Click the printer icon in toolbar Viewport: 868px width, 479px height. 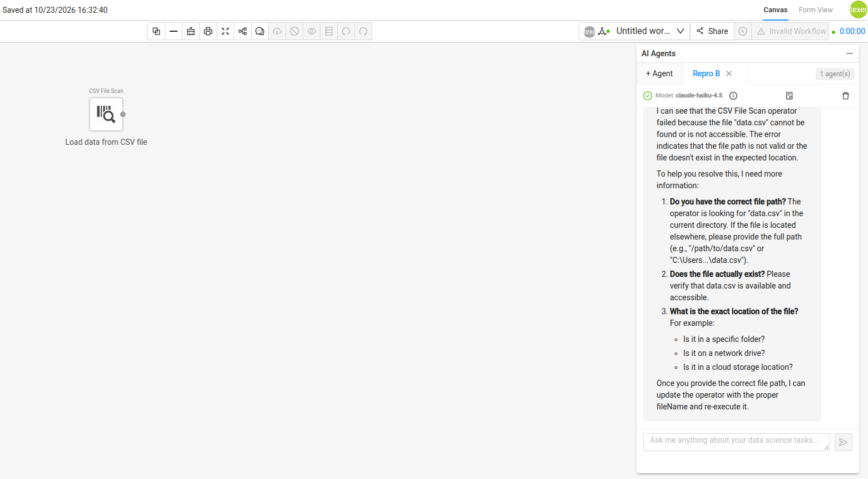pos(208,31)
